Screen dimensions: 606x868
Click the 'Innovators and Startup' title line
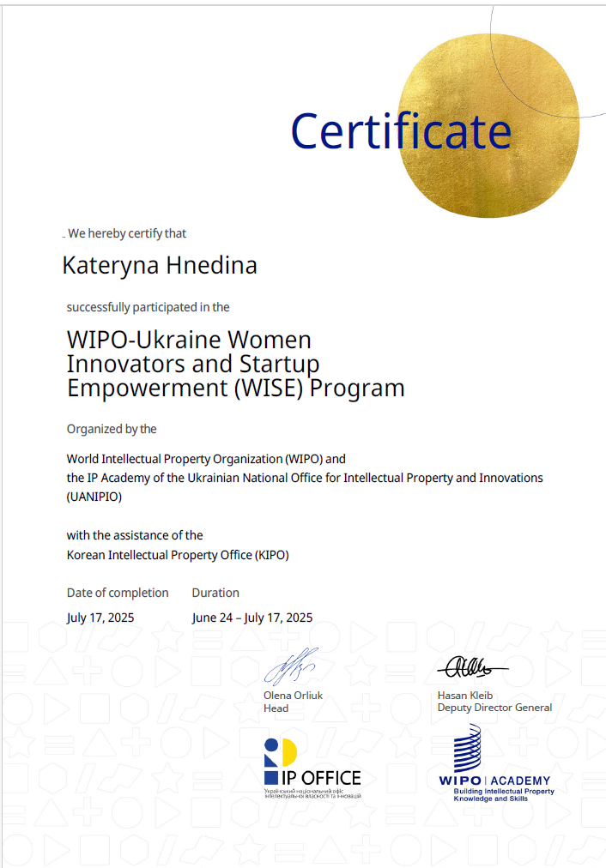coord(193,364)
